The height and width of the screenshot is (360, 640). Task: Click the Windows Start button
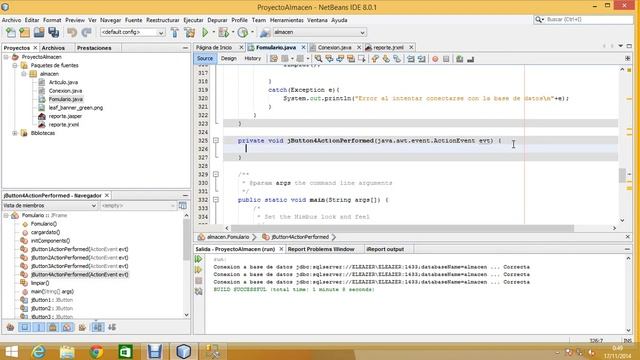coord(11,351)
